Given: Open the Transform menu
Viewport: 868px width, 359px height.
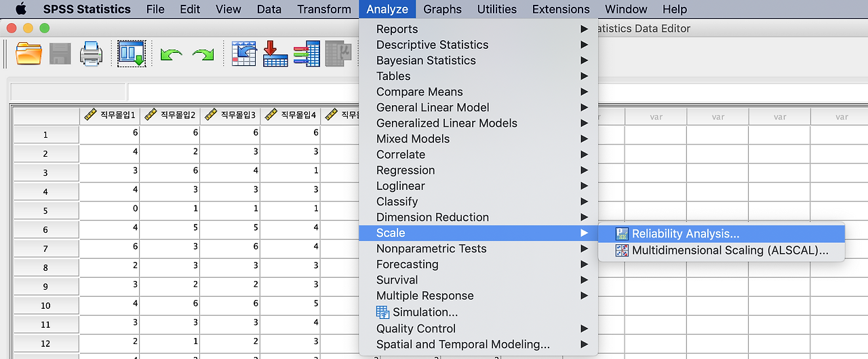Looking at the screenshot, I should [324, 9].
